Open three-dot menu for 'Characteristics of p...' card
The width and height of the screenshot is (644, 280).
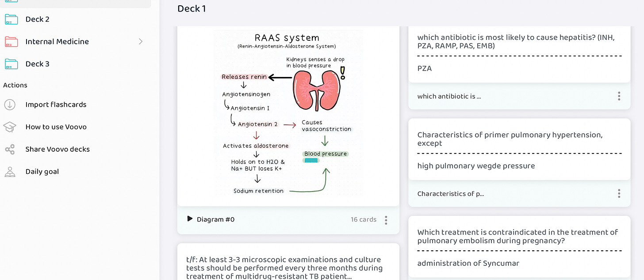click(x=619, y=193)
